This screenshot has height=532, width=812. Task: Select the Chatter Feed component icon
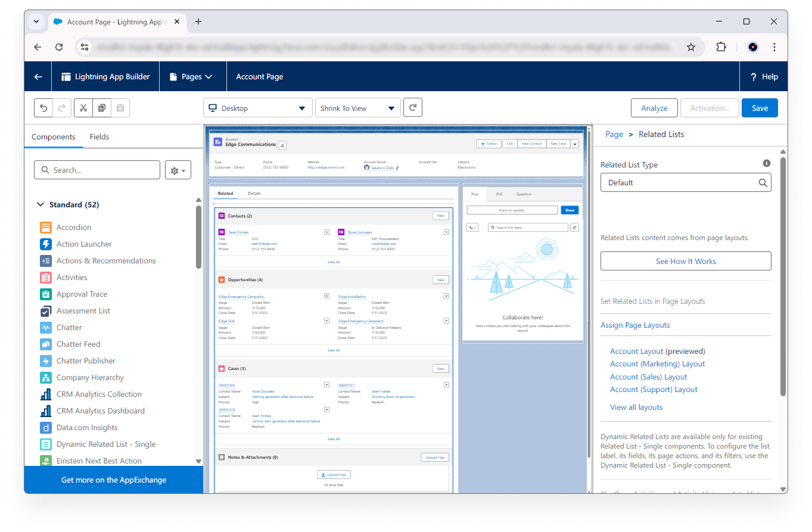[46, 344]
